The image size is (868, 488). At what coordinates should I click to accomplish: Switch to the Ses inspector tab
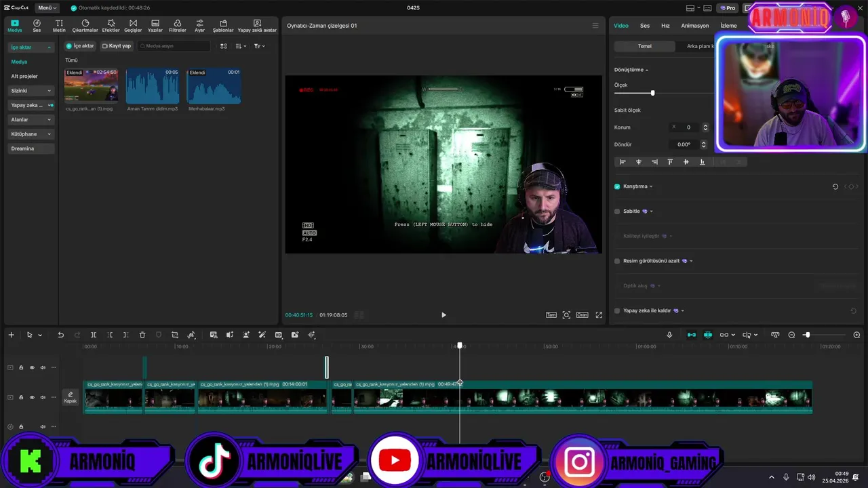point(645,26)
